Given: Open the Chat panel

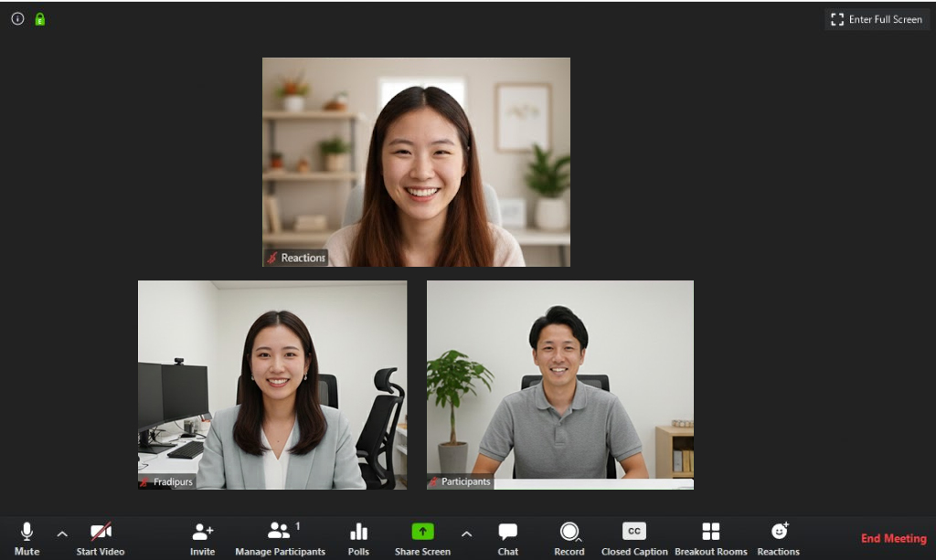Looking at the screenshot, I should (508, 533).
